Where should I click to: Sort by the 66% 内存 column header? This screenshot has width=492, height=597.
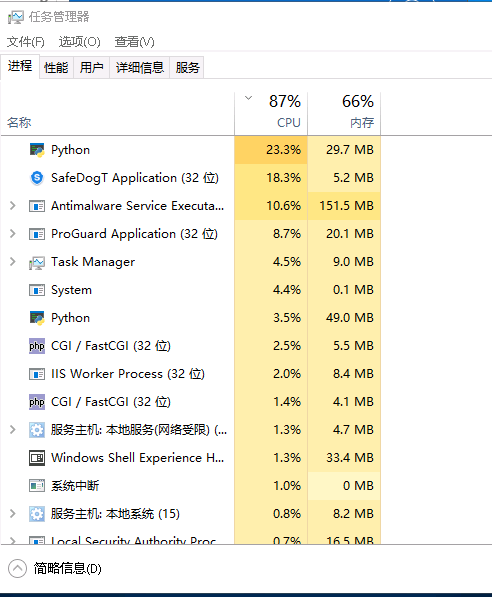[x=344, y=114]
